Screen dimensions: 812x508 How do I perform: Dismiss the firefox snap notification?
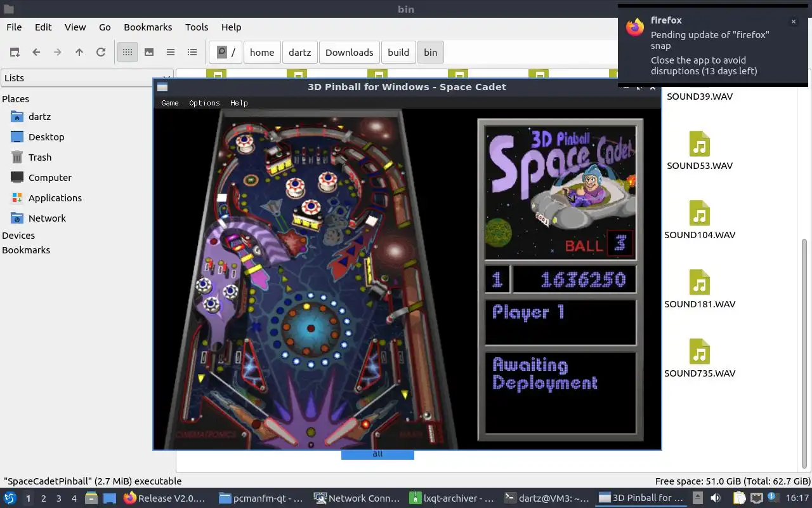793,22
